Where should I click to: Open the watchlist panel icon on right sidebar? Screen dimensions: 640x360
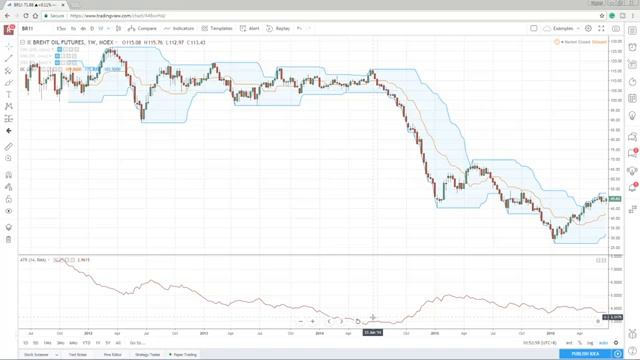[x=632, y=31]
